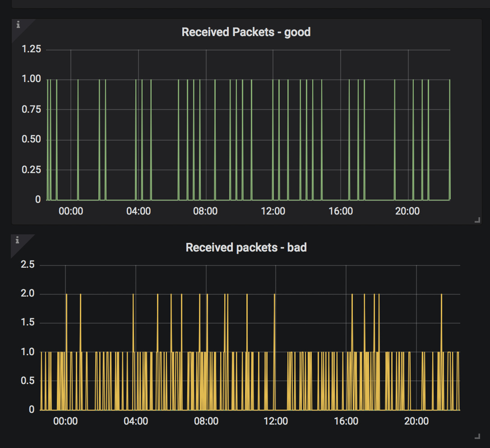Click the 1.5 y-axis label in bad panel

click(x=28, y=323)
